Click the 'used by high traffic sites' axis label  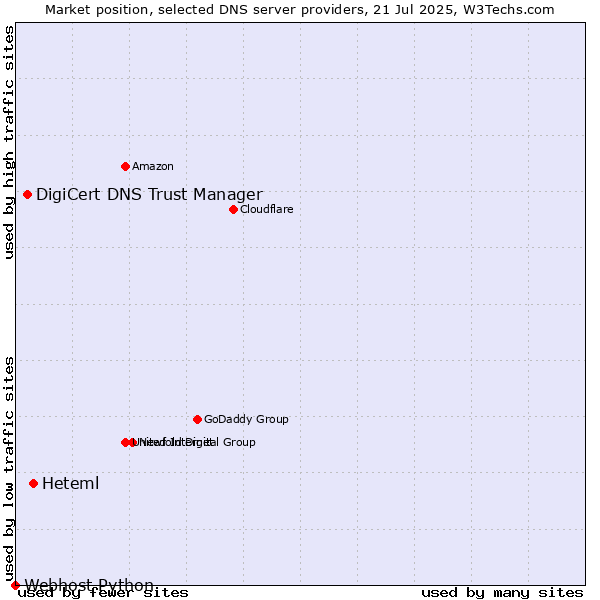9,142
